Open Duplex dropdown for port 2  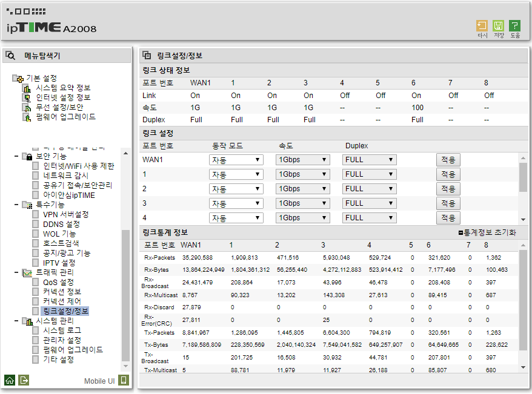click(370, 189)
